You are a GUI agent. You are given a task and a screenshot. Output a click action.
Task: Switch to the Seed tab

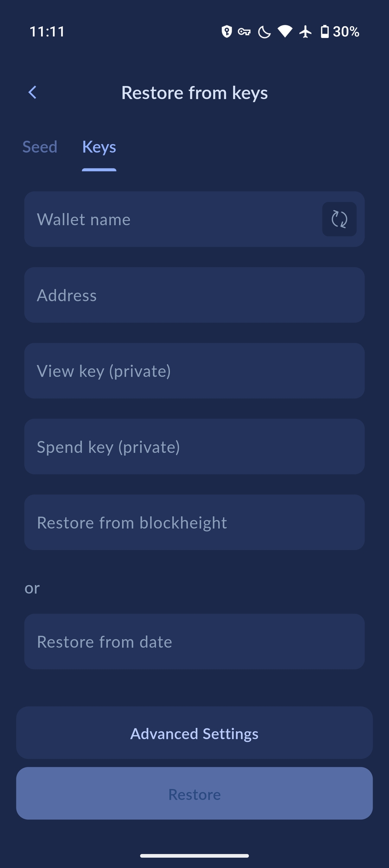[x=40, y=147]
